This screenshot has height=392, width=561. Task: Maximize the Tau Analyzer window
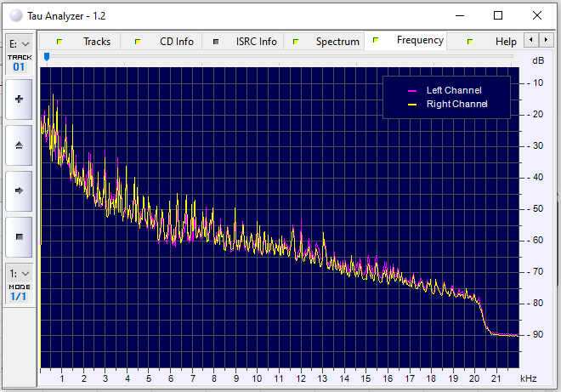pyautogui.click(x=498, y=15)
